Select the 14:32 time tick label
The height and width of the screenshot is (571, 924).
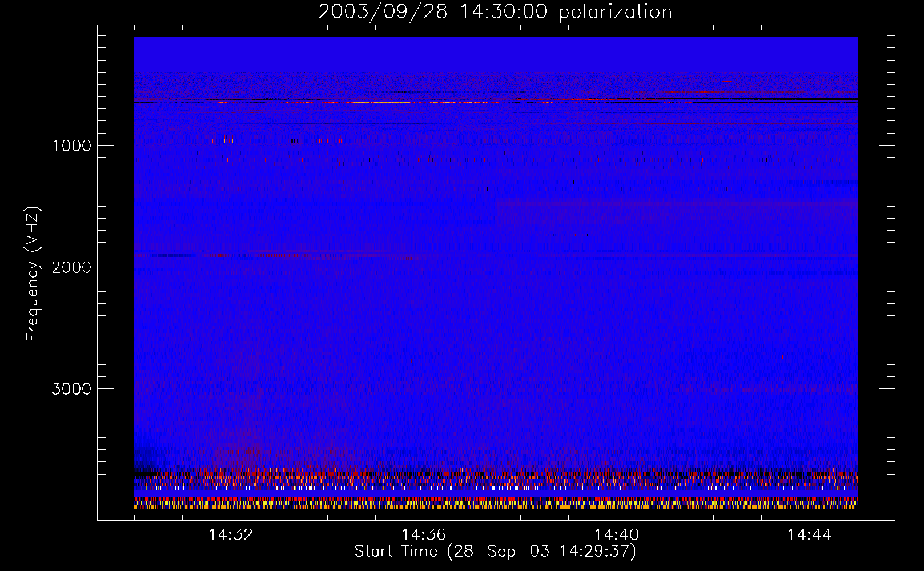[x=231, y=535]
